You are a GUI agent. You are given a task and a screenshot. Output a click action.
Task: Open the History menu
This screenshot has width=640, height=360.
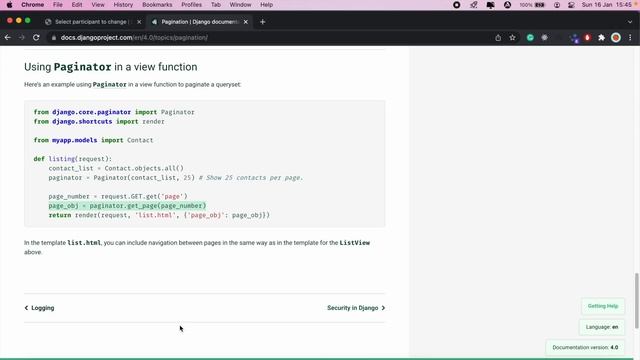tap(123, 5)
